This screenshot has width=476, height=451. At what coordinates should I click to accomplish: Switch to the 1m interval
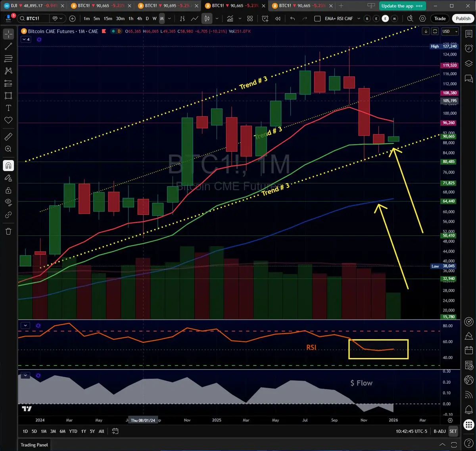[86, 19]
